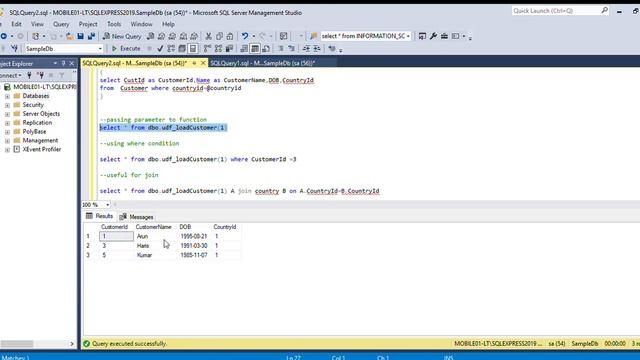This screenshot has width=640, height=360.
Task: Open the Edit menu
Action: tap(16, 24)
